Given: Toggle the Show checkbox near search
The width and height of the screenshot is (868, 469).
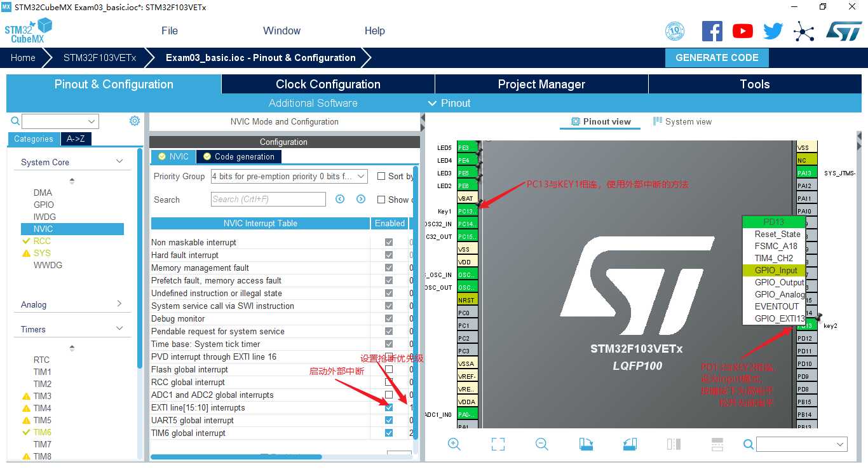Looking at the screenshot, I should (x=381, y=200).
